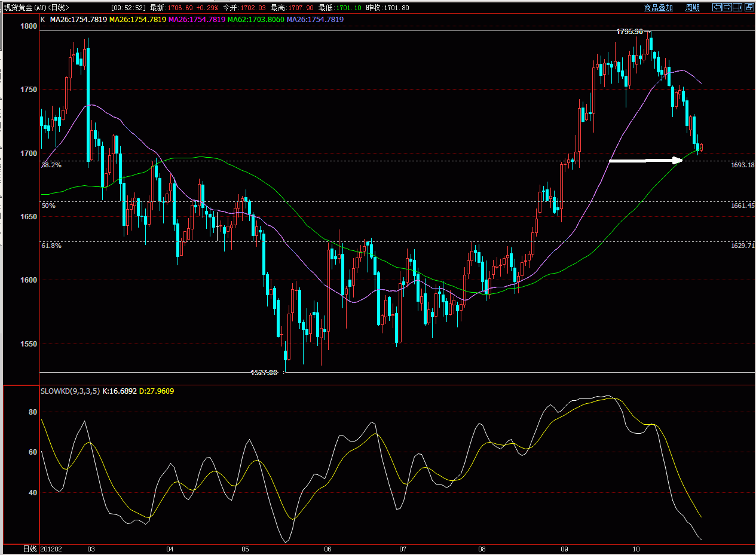
Task: Click the 04 month marker on time axis
Action: [170, 548]
